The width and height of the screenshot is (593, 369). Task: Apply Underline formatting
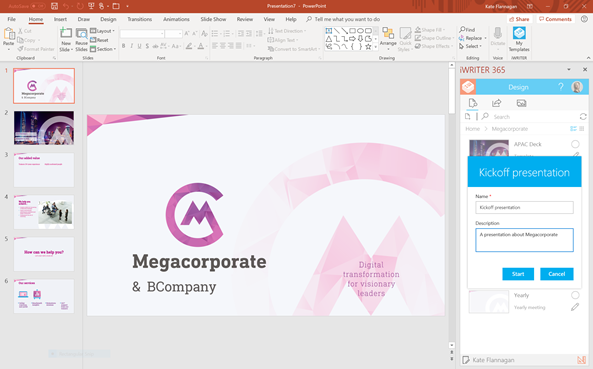[139, 46]
